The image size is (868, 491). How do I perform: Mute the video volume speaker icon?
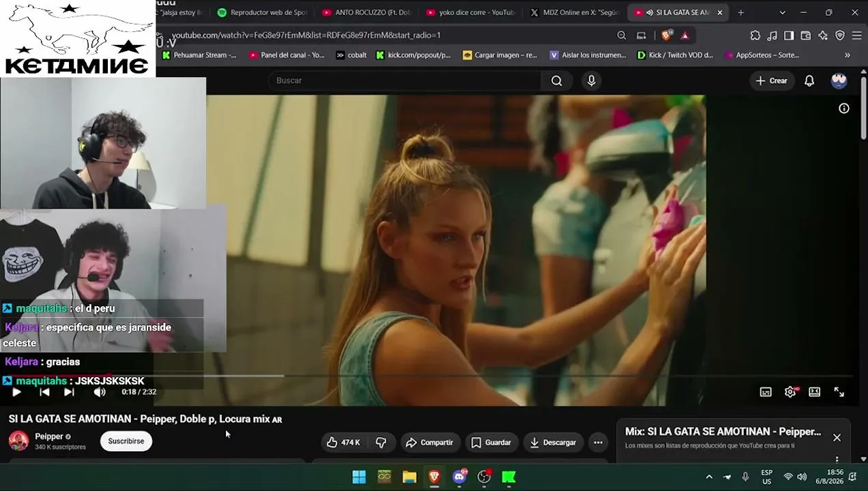click(100, 392)
